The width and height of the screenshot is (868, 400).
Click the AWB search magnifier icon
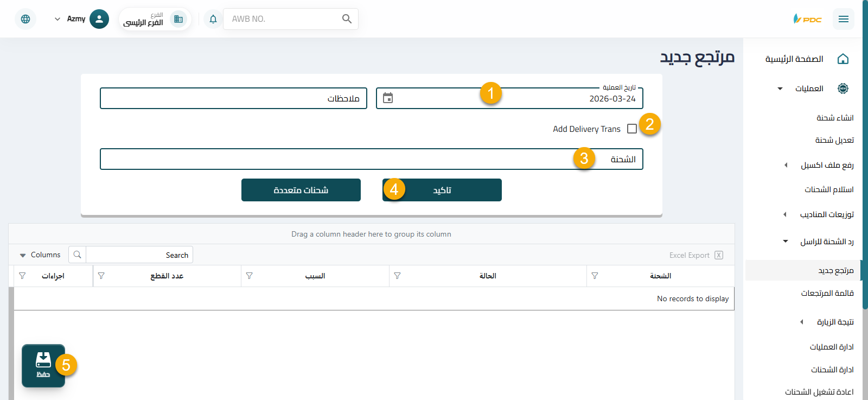click(x=347, y=19)
